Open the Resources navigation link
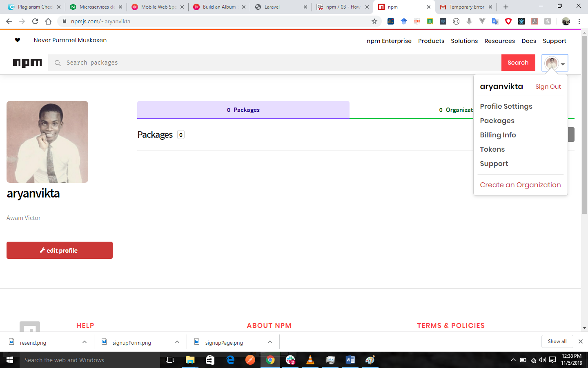The height and width of the screenshot is (368, 588). point(499,41)
